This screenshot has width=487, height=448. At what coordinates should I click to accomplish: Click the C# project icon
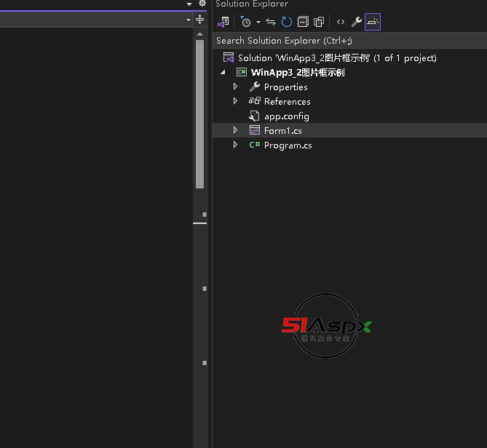coord(242,72)
